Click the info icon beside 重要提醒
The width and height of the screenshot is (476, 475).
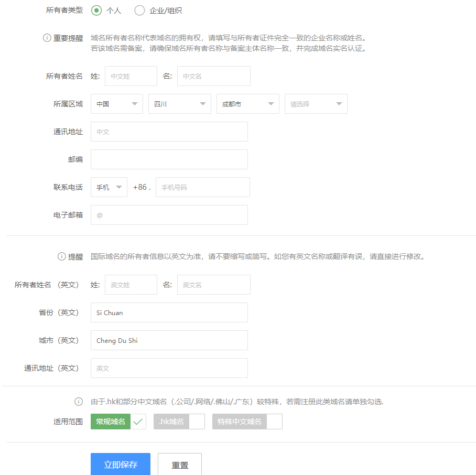[47, 38]
